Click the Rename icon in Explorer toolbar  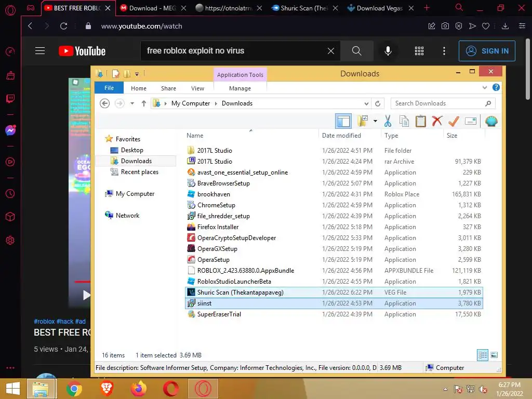point(471,121)
